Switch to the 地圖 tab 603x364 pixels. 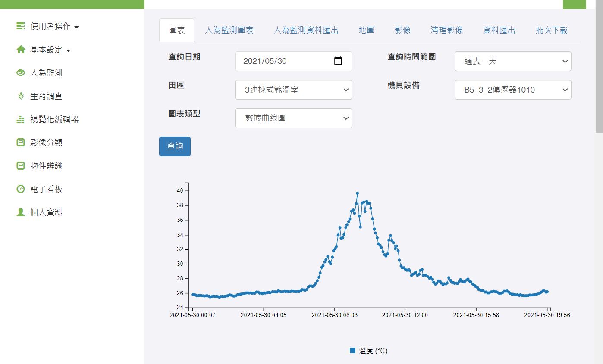click(366, 30)
